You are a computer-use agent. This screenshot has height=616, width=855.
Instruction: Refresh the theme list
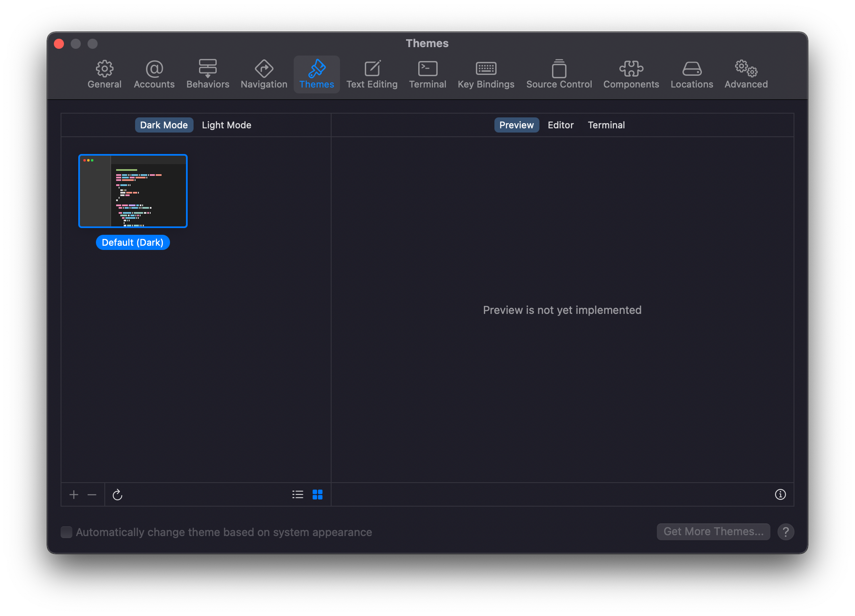click(x=118, y=494)
